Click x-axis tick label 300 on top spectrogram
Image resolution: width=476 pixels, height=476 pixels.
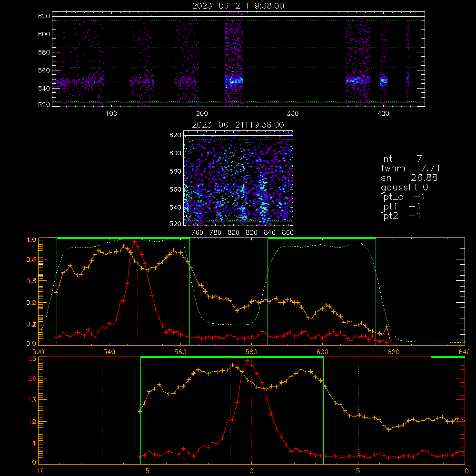293,114
